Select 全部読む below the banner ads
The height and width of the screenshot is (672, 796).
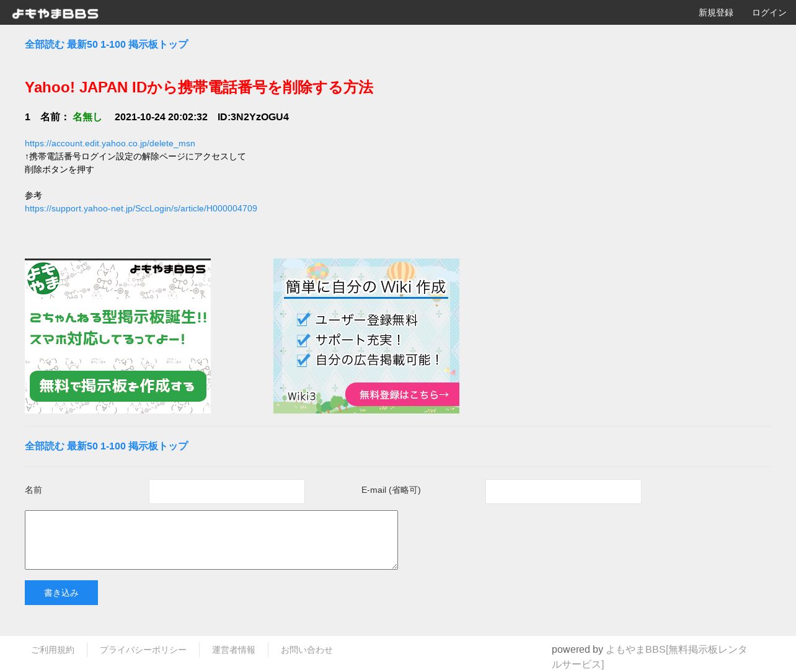click(x=45, y=446)
